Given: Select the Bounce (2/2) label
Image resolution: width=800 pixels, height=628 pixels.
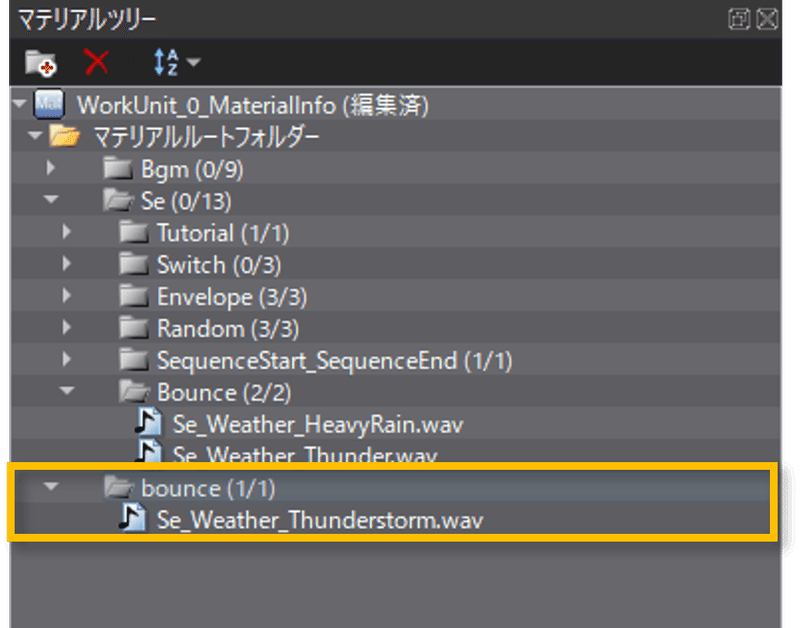Looking at the screenshot, I should pos(224,393).
